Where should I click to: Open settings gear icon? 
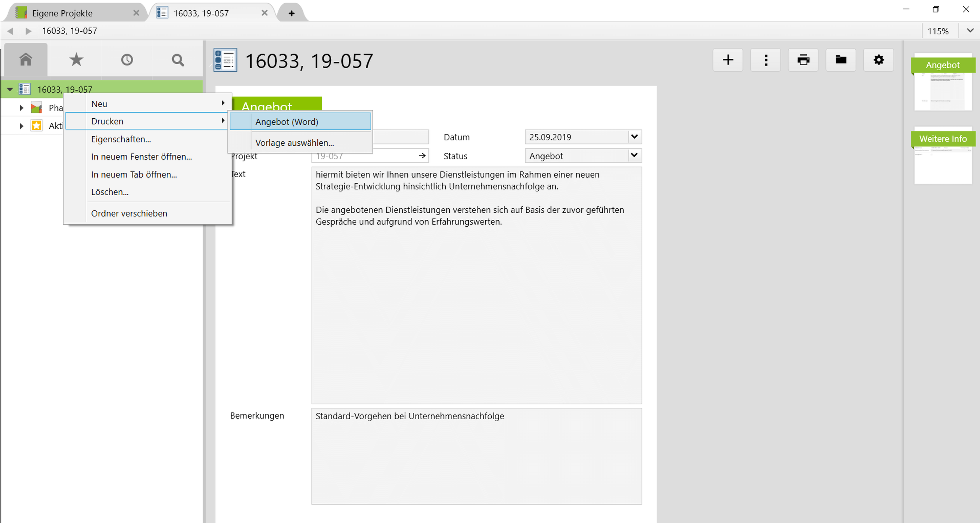tap(878, 60)
